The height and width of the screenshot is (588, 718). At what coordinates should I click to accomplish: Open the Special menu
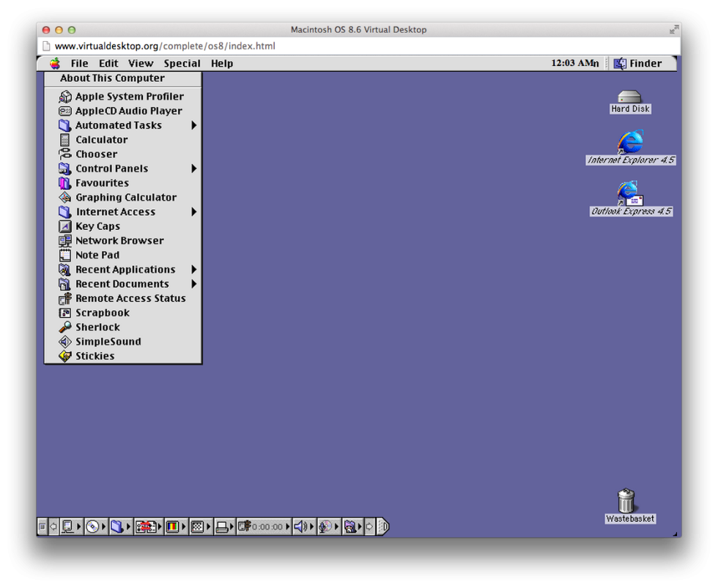[182, 63]
